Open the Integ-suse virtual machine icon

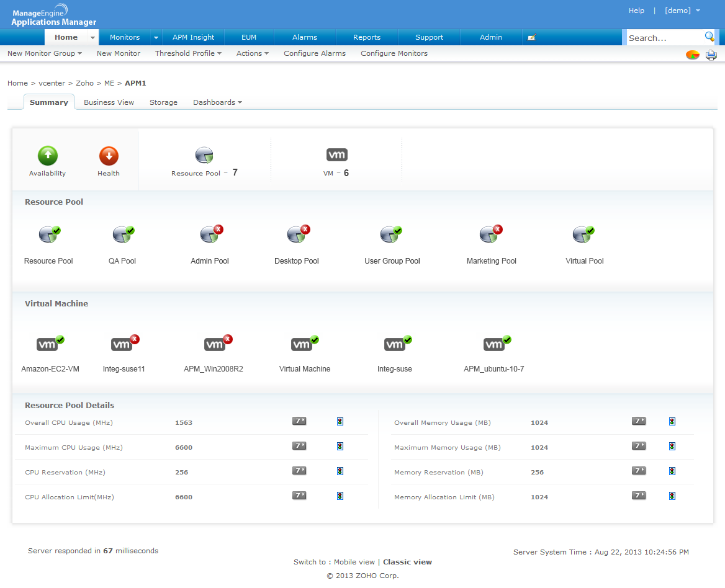click(x=398, y=343)
